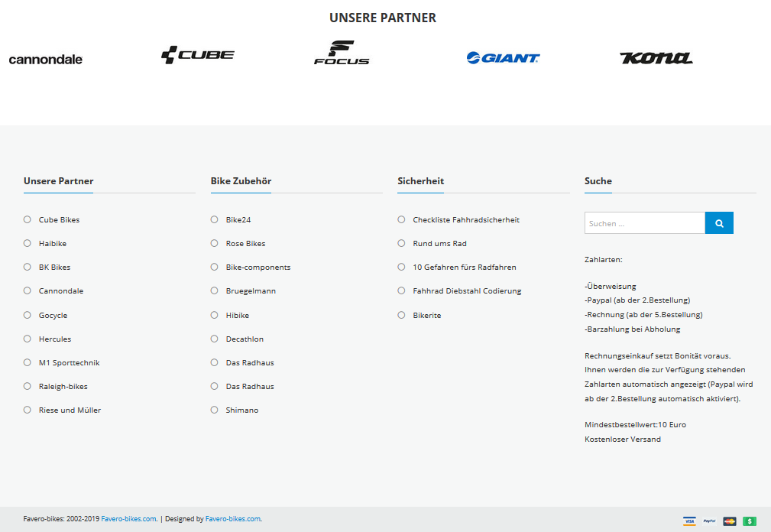771x532 pixels.
Task: Focus the Suchen search field
Action: [x=645, y=223]
